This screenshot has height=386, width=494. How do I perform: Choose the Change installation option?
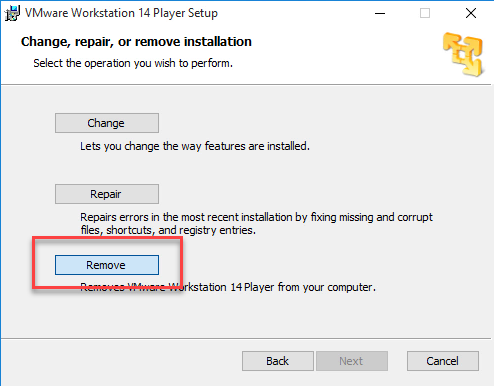tap(107, 123)
